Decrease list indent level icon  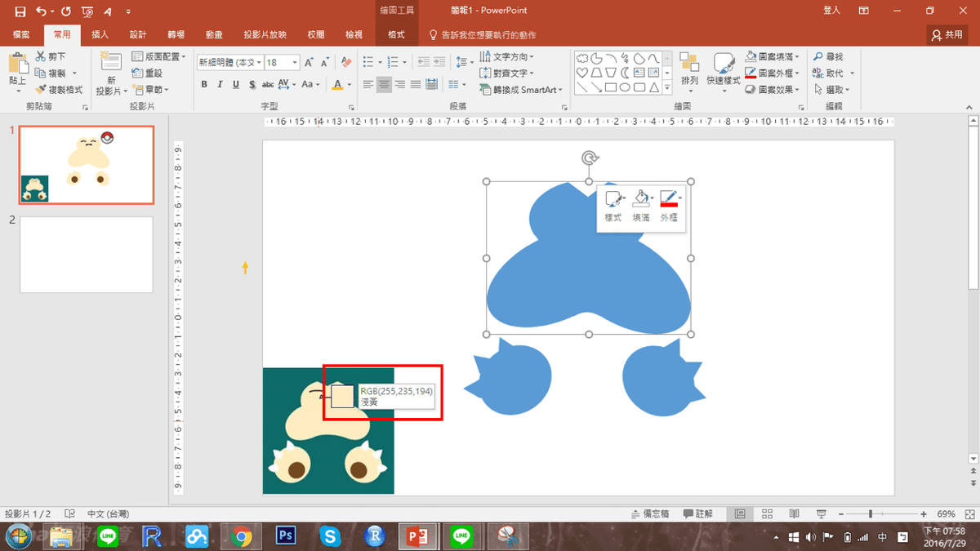(423, 62)
